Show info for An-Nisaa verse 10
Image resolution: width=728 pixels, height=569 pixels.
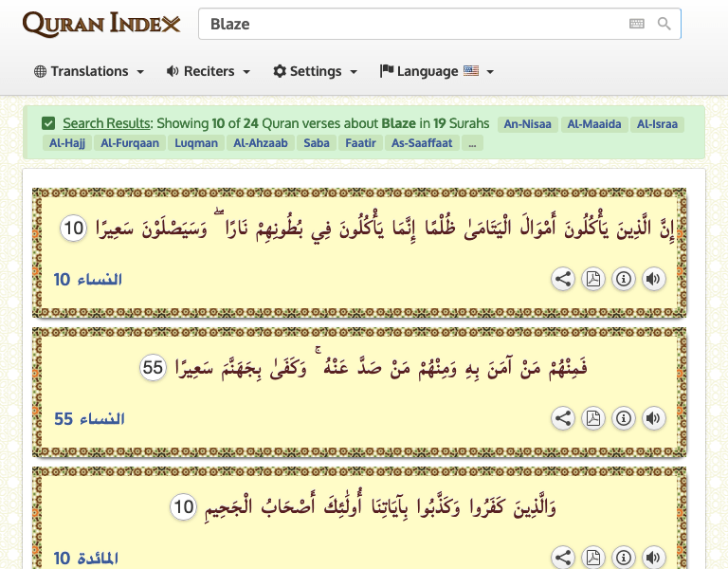tap(623, 280)
